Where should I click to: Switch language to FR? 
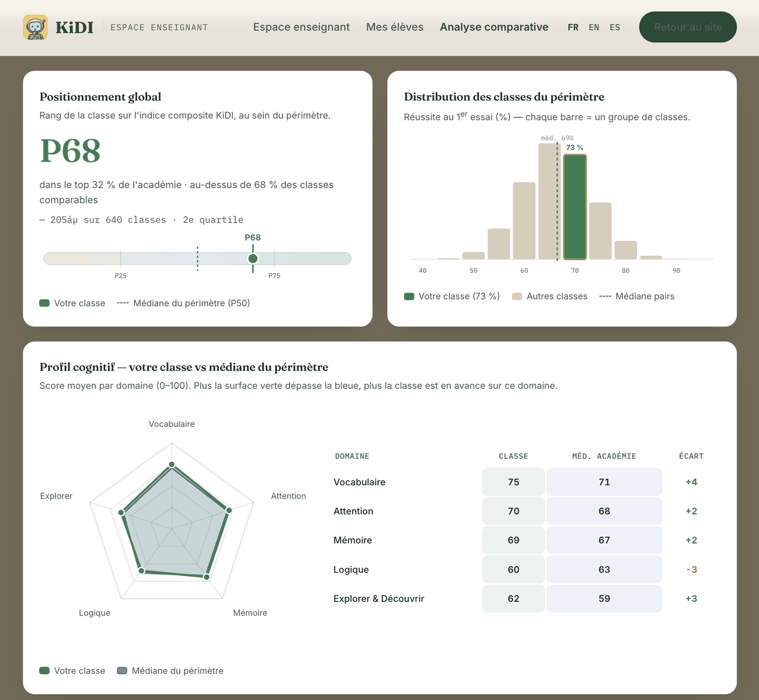click(x=573, y=27)
